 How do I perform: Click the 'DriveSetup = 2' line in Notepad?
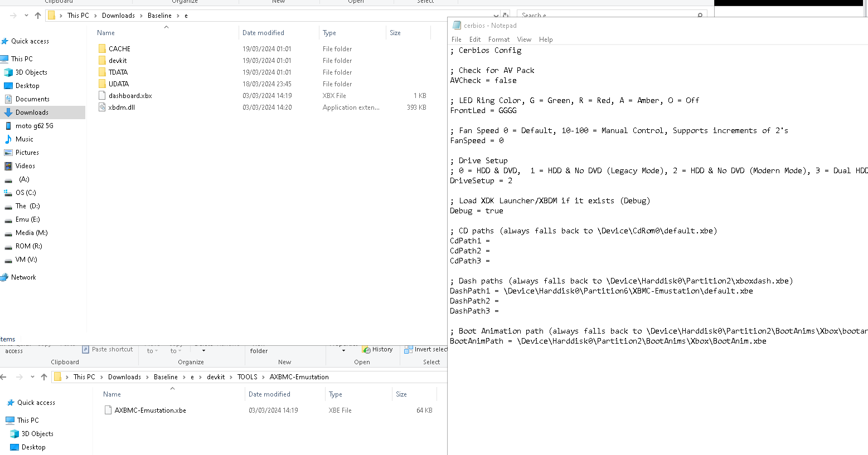point(481,180)
